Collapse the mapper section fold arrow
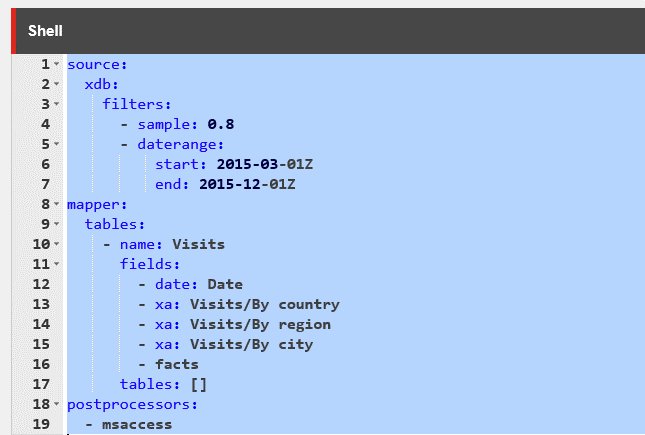Viewport: 645px width, 435px height. coord(57,204)
